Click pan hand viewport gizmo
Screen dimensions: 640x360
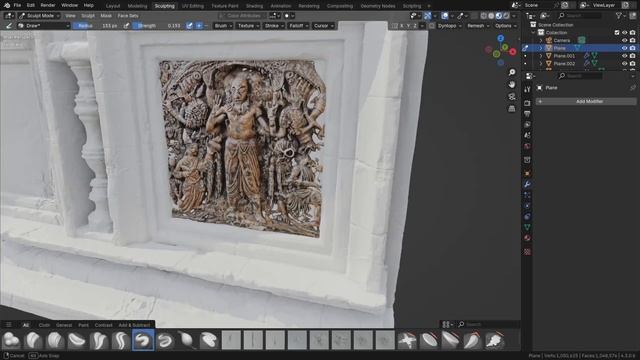[512, 84]
